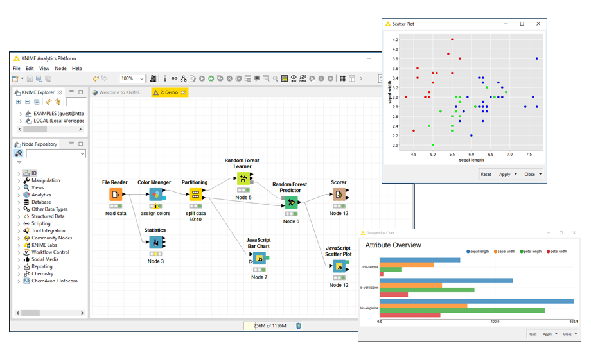
Task: Select the File Reader node icon
Action: click(x=116, y=195)
